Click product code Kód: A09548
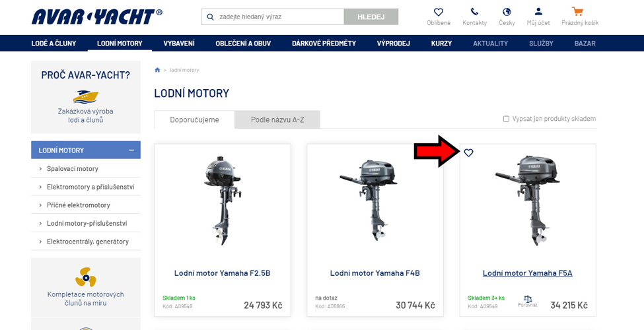This screenshot has height=330, width=644. pyautogui.click(x=178, y=307)
